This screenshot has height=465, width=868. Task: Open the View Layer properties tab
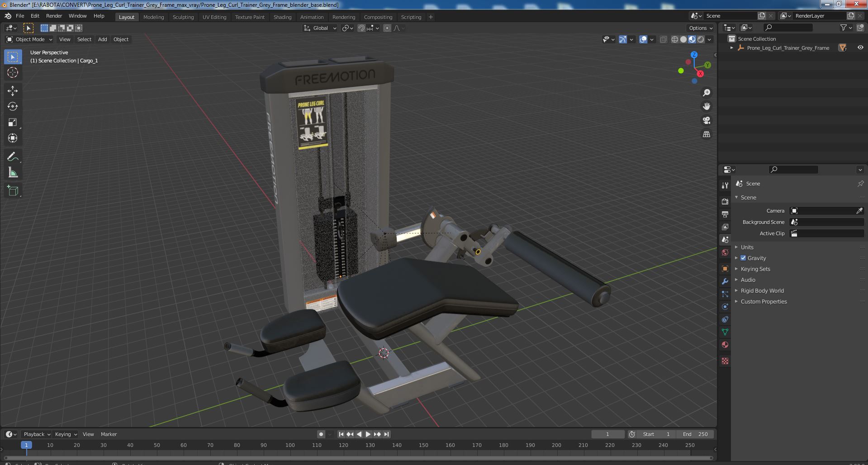725,227
